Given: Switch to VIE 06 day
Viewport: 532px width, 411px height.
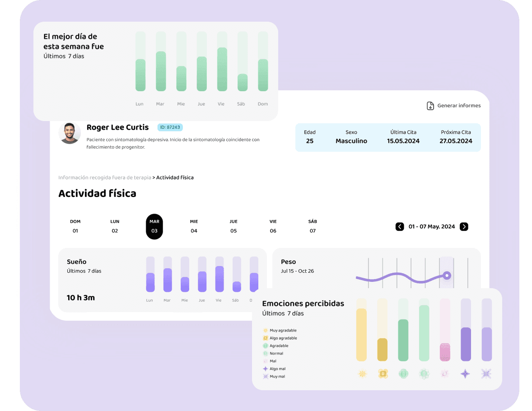Looking at the screenshot, I should coord(273,226).
